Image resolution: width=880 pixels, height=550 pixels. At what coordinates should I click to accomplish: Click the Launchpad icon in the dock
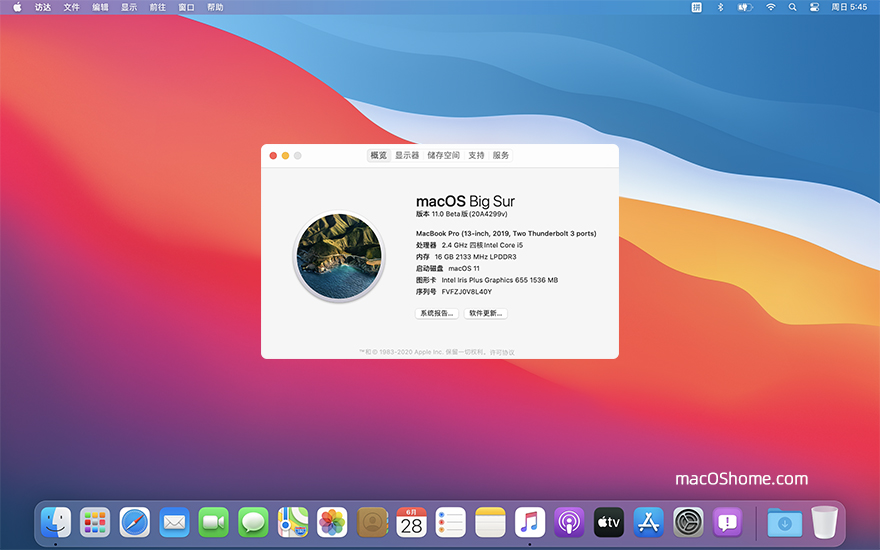coord(95,522)
